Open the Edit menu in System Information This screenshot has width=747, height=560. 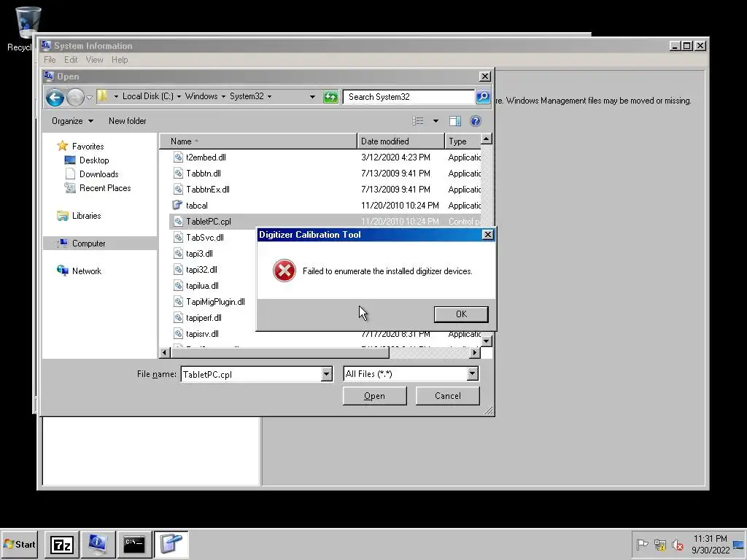point(71,60)
